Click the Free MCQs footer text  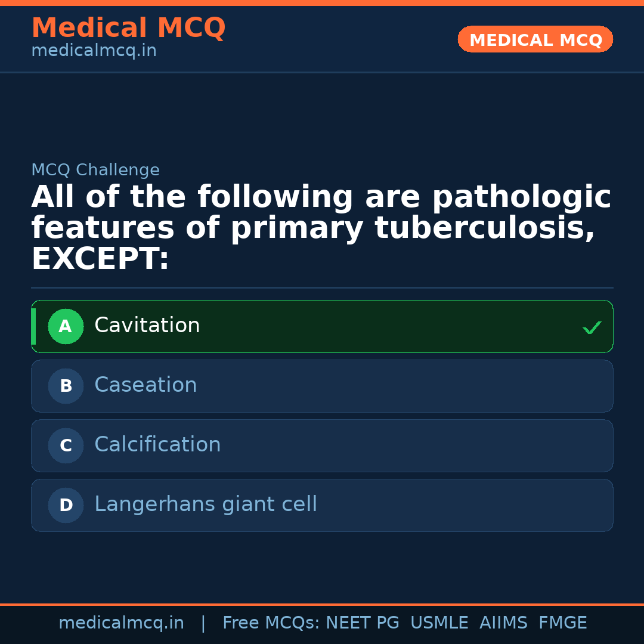(271, 623)
